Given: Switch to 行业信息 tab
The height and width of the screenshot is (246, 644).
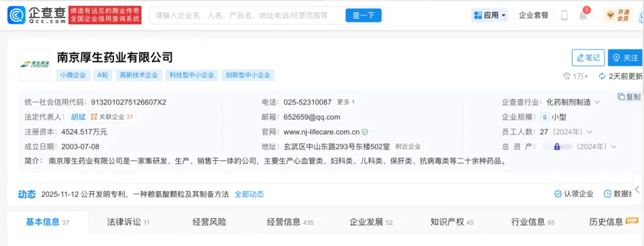Looking at the screenshot, I should click(532, 222).
